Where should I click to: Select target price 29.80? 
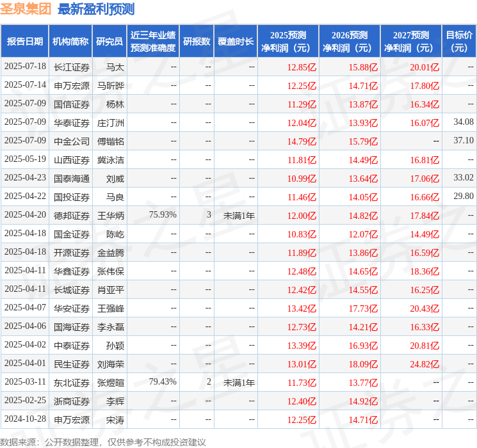464,196
